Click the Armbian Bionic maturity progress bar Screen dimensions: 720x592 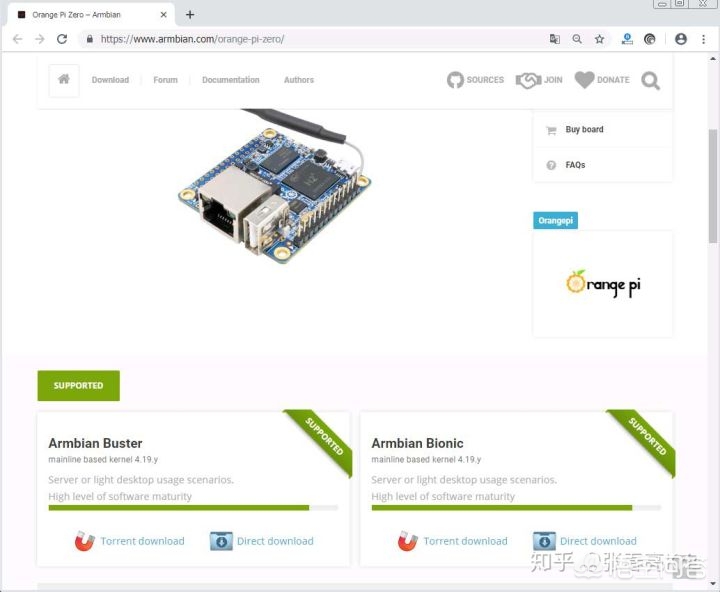click(x=516, y=507)
